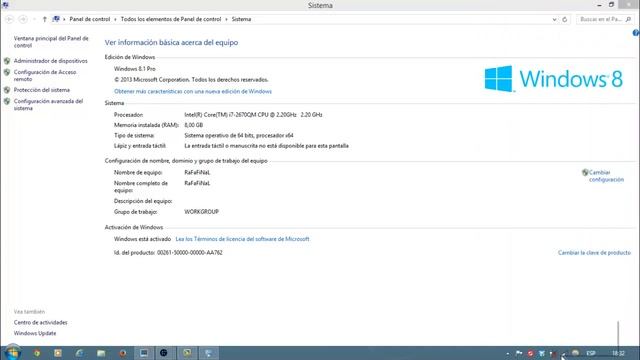Click shield icon beside Configuración avanzada del sistema
The width and height of the screenshot is (640, 360).
point(7,101)
